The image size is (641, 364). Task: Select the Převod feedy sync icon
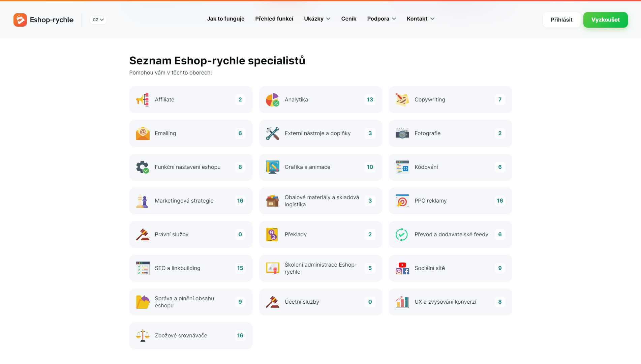click(x=402, y=235)
